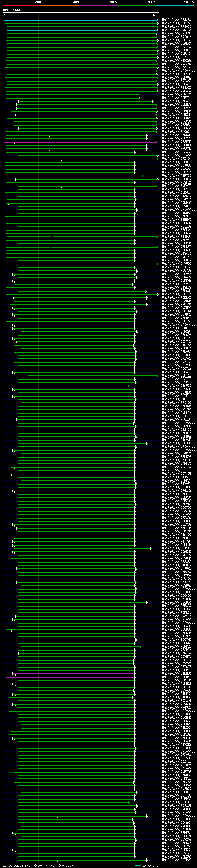Select hit UniRef100_B2HF81
Screen dimensions: 197x868
click(x=177, y=833)
